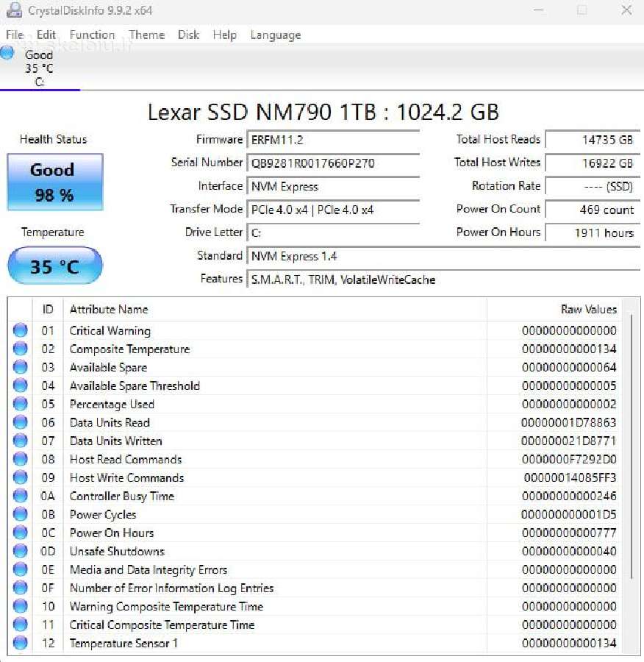The width and height of the screenshot is (644, 662).
Task: Click status icon of Unsafe Shutdowns row
Action: (x=21, y=551)
